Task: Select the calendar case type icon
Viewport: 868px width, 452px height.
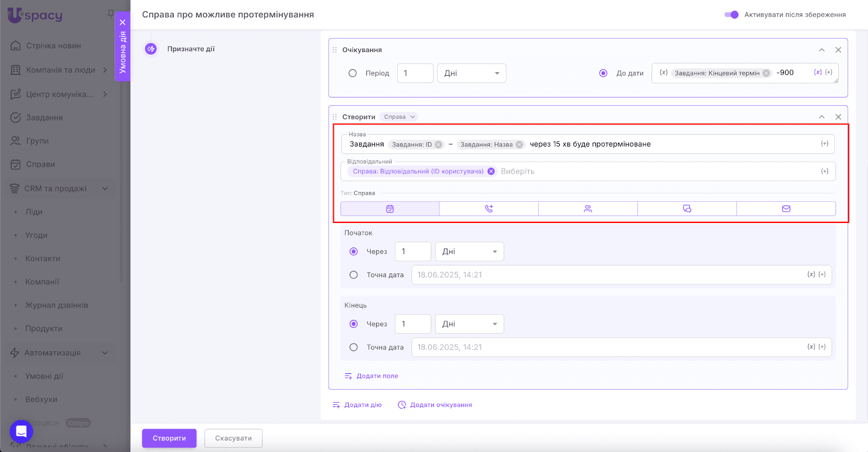Action: pos(390,209)
